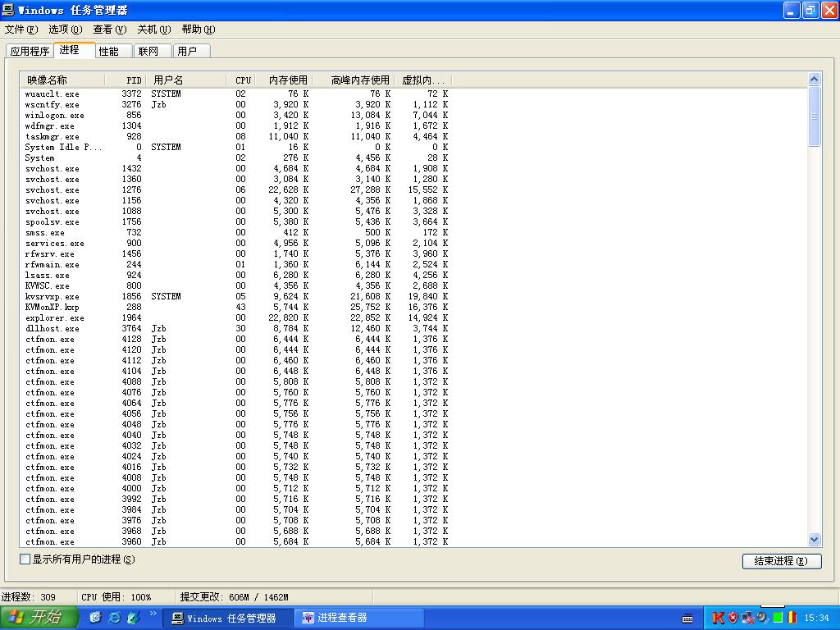
Task: Select the services.exe process row
Action: [235, 243]
